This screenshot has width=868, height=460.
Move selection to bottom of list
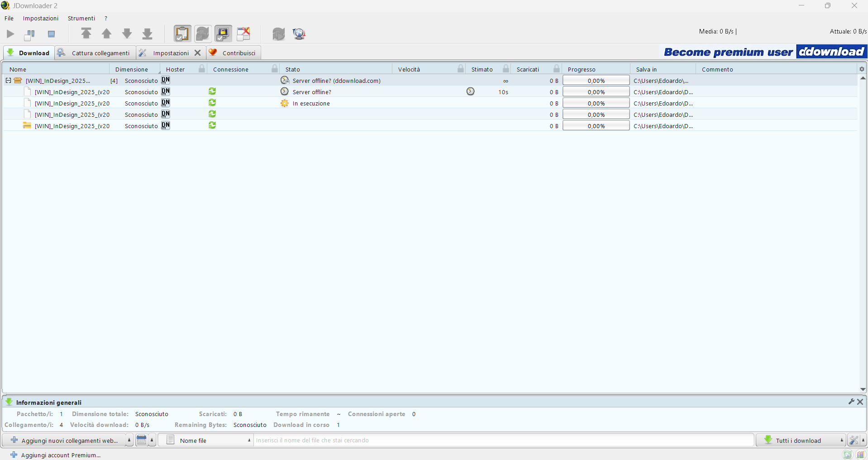(x=148, y=34)
